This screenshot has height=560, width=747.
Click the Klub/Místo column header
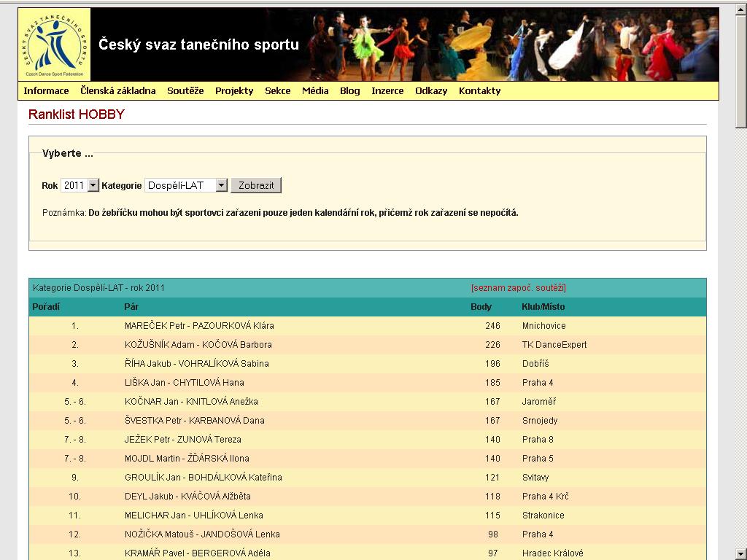(543, 307)
